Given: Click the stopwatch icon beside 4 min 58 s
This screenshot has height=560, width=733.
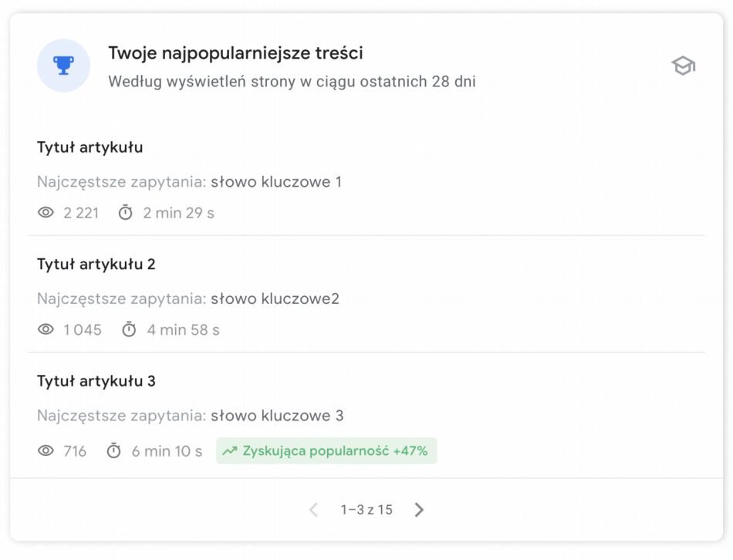Looking at the screenshot, I should [x=130, y=330].
